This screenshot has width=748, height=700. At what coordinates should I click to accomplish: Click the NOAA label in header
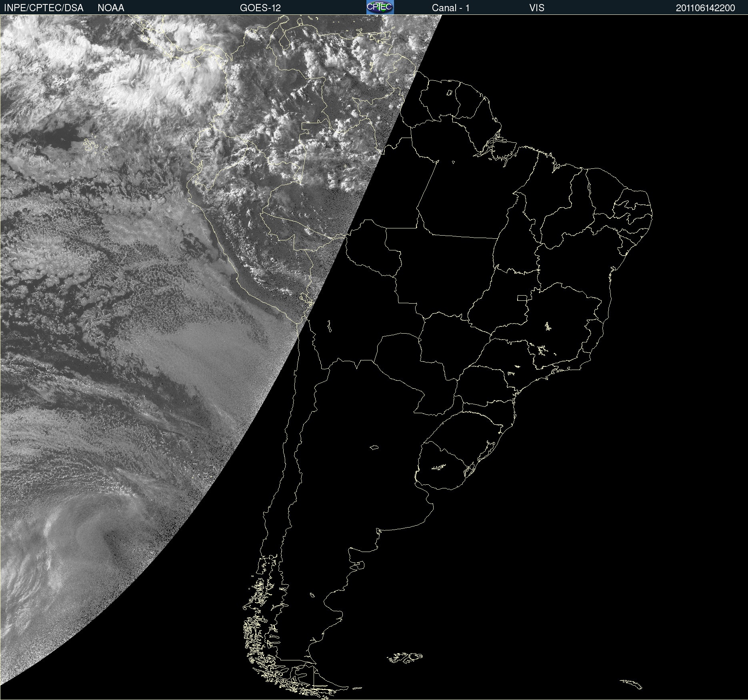click(x=111, y=8)
